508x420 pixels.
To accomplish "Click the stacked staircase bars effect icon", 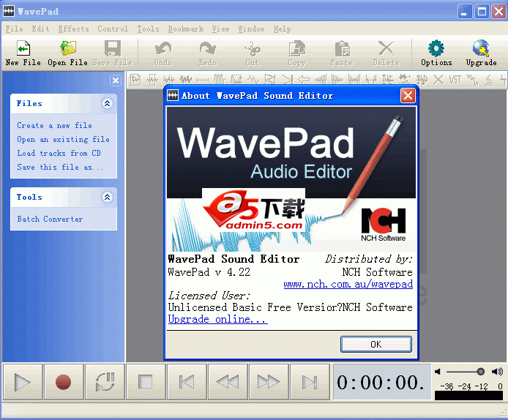I will pos(489,79).
